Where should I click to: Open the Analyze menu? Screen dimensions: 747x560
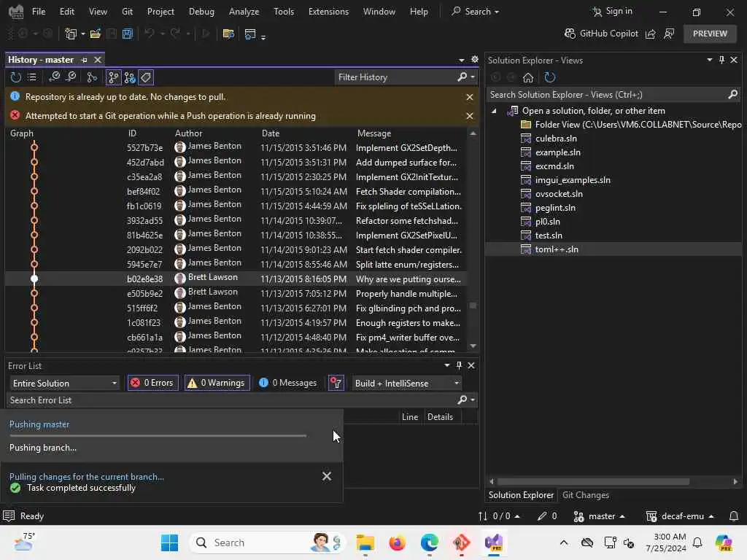(x=244, y=12)
